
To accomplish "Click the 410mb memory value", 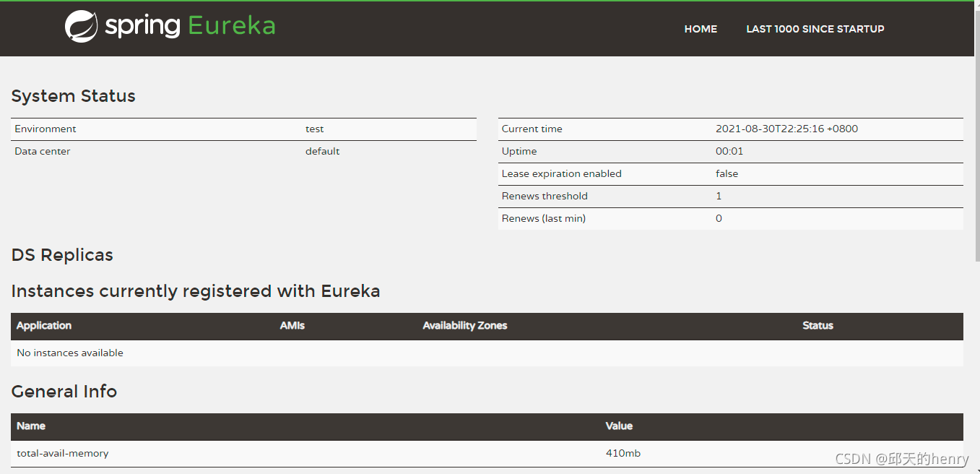I will click(623, 454).
